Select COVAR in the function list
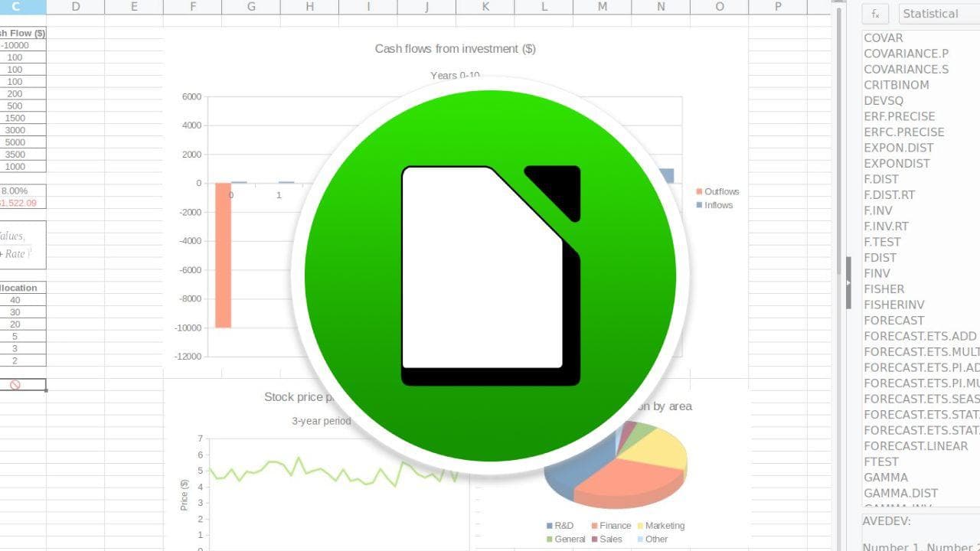 883,37
